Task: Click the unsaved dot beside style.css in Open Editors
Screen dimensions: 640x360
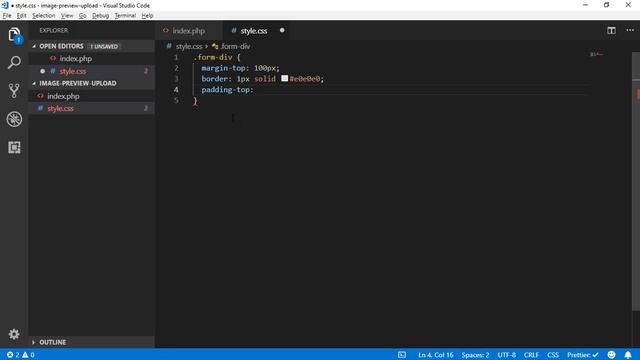Action: [42, 71]
